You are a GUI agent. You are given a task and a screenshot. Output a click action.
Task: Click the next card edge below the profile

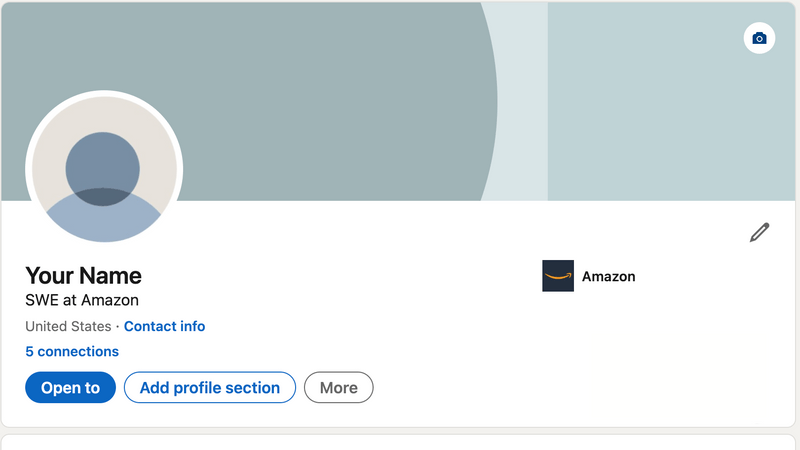(x=400, y=441)
